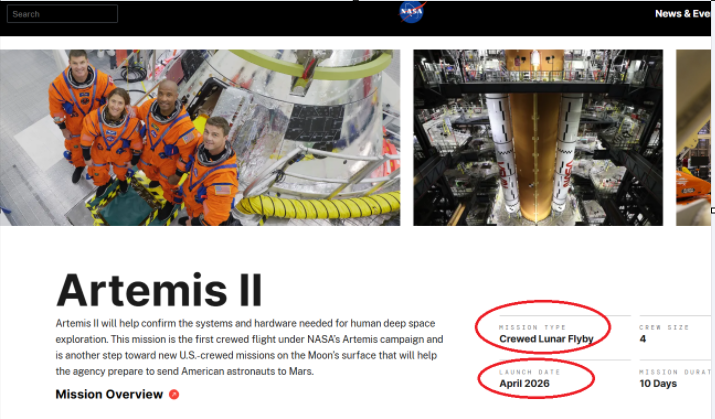715x419 pixels.
Task: Click the Artemis II description paragraph
Action: 250,347
